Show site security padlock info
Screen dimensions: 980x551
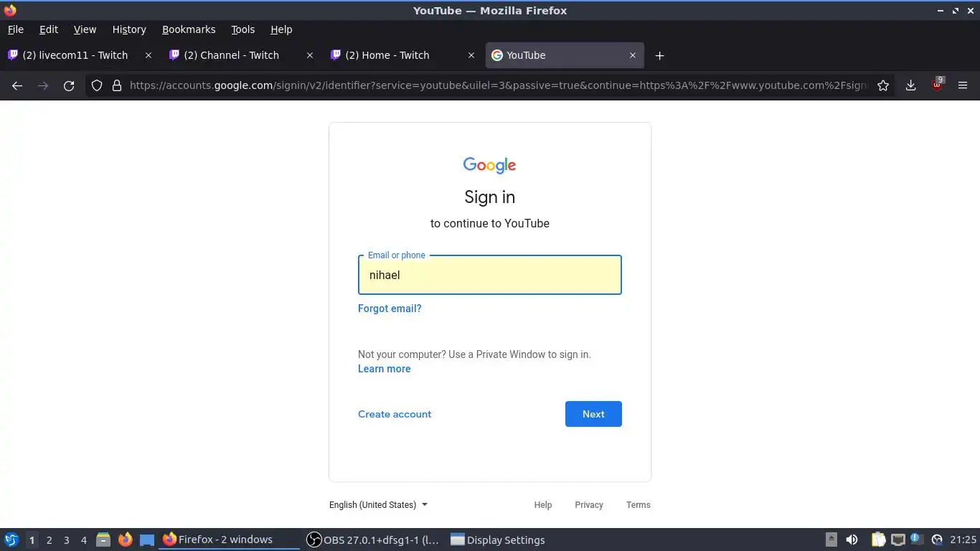tap(117, 85)
